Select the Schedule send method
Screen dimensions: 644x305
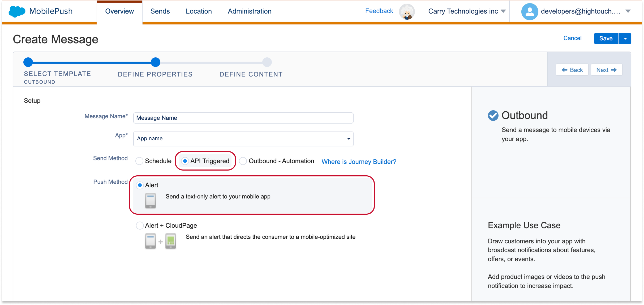point(139,161)
